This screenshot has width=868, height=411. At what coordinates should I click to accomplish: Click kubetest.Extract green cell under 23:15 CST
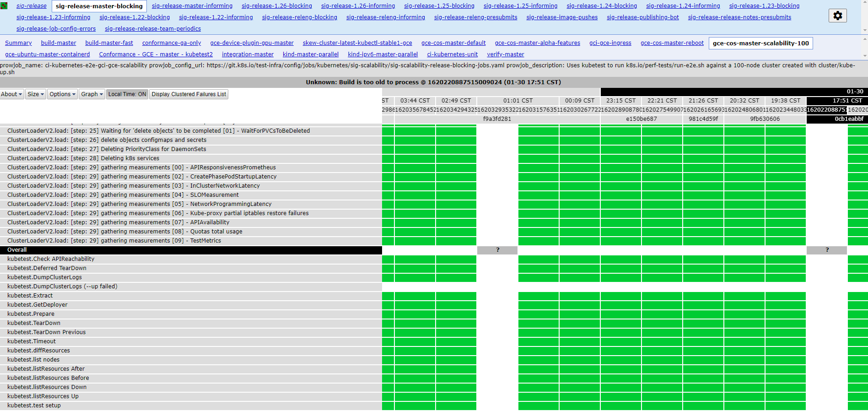coord(621,296)
